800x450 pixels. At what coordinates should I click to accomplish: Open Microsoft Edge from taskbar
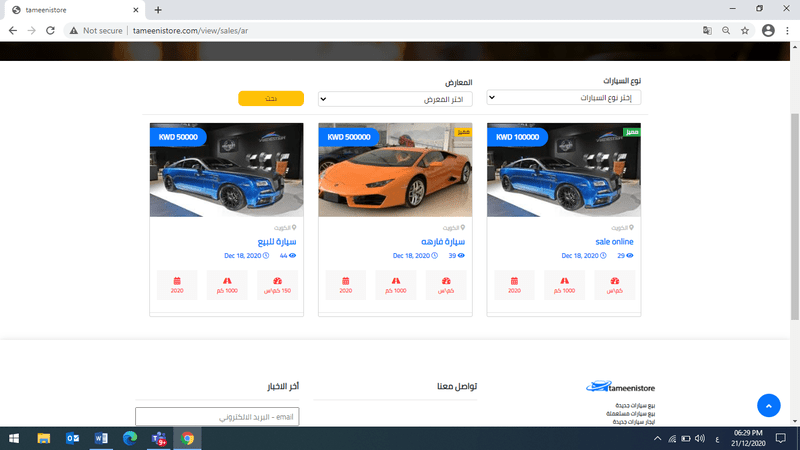tap(130, 438)
